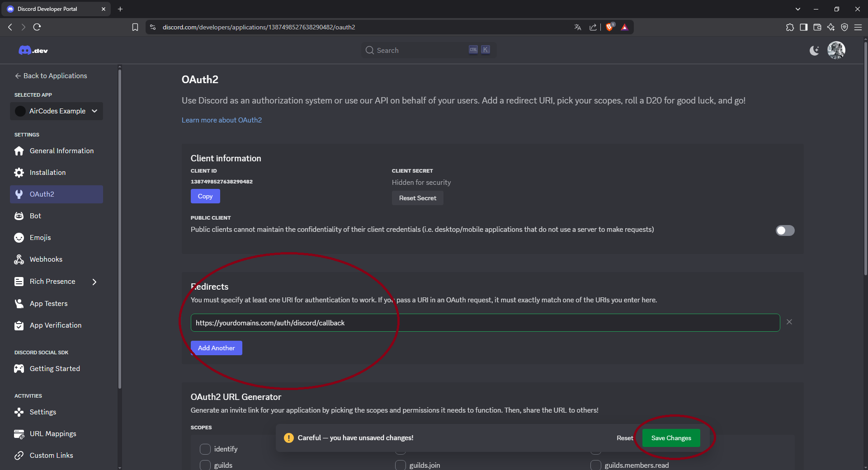Close the Discord Developer Portal tab

104,9
